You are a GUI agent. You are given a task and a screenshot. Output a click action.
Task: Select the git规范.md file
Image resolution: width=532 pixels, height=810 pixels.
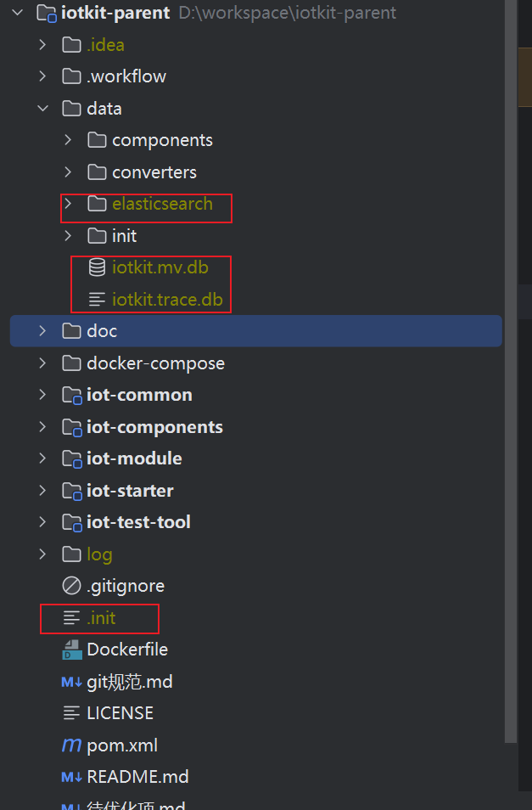pyautogui.click(x=129, y=682)
